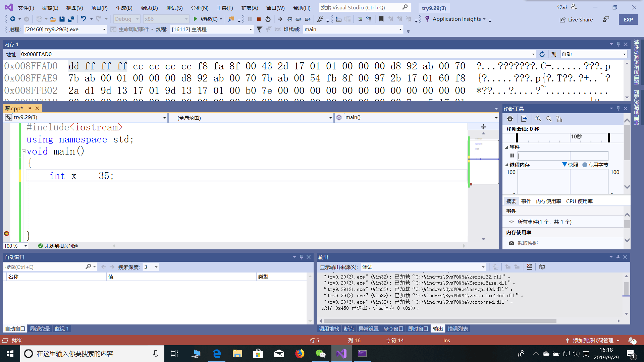Continue debugging with the green play button
The width and height of the screenshot is (644, 362).
195,19
